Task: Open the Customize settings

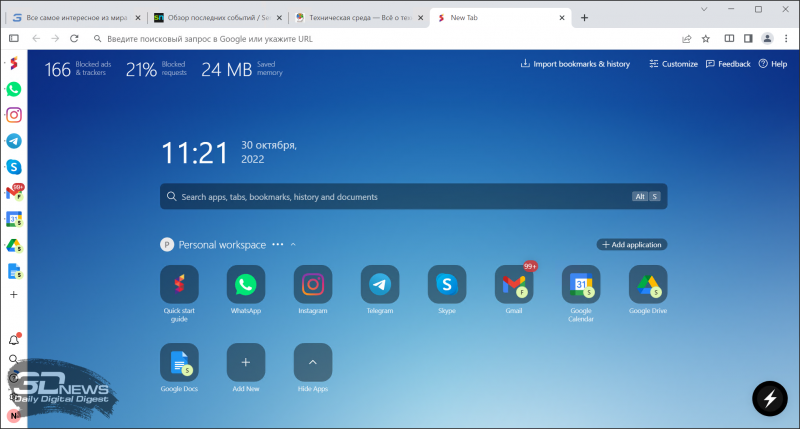Action: pos(673,64)
